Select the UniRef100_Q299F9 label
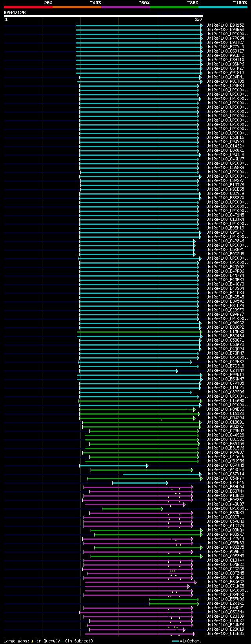The image size is (251, 644). coord(225,310)
